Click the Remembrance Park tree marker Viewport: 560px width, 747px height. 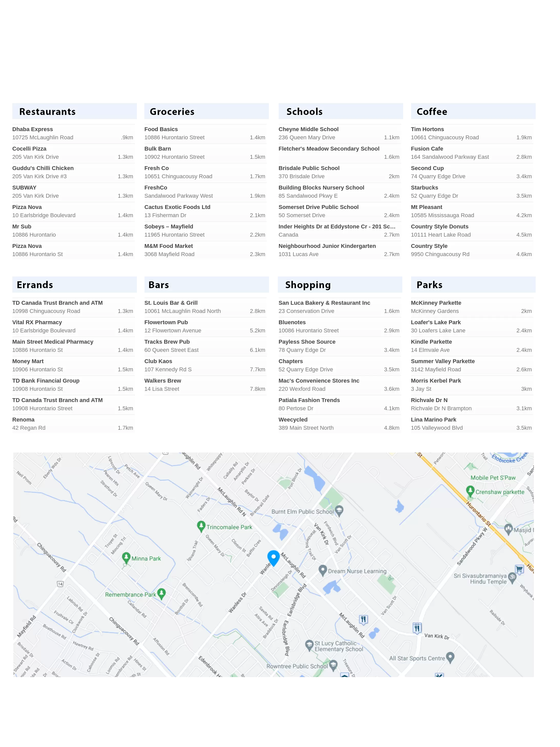162,593
